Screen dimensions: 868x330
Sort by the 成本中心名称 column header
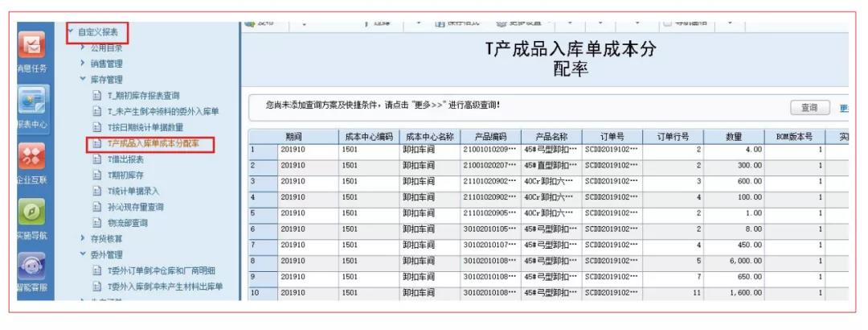click(429, 137)
